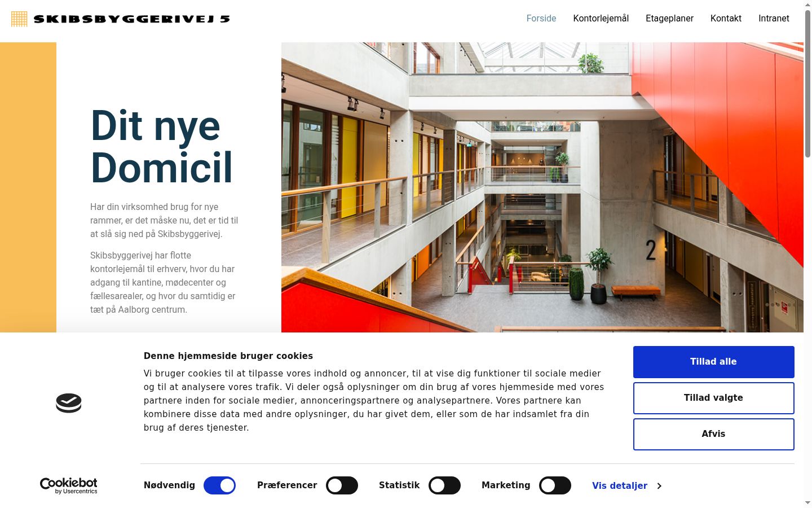Open the Intranet menu link

click(774, 19)
